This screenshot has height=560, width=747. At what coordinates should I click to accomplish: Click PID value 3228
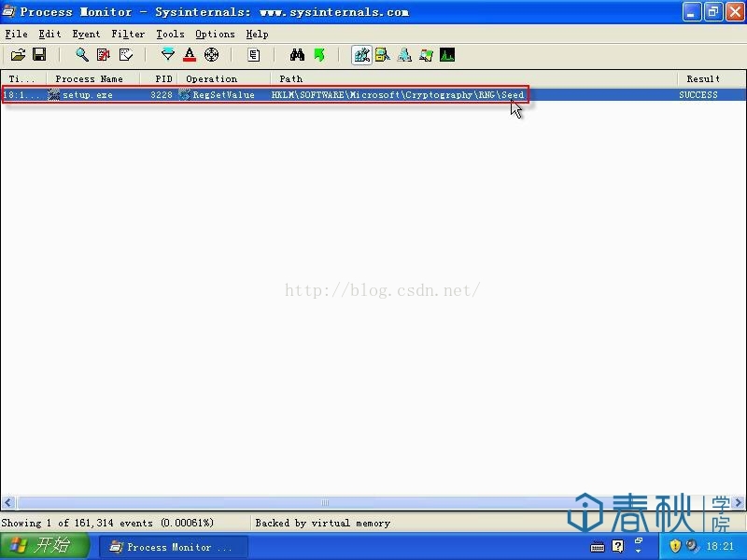[x=162, y=95]
